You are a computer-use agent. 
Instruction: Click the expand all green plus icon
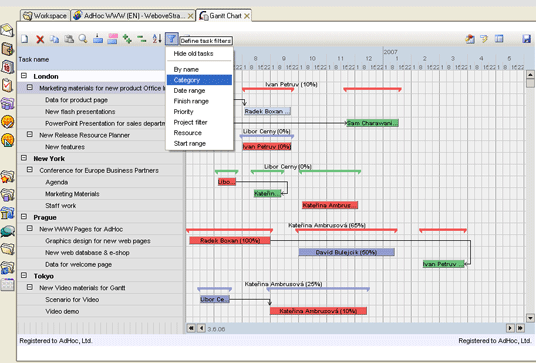[127, 39]
